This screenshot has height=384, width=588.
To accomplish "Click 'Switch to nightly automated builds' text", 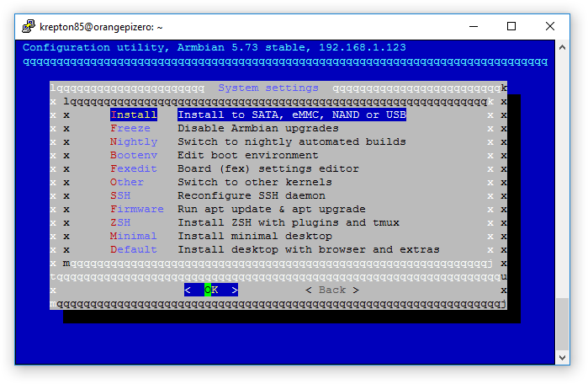I will [x=292, y=141].
